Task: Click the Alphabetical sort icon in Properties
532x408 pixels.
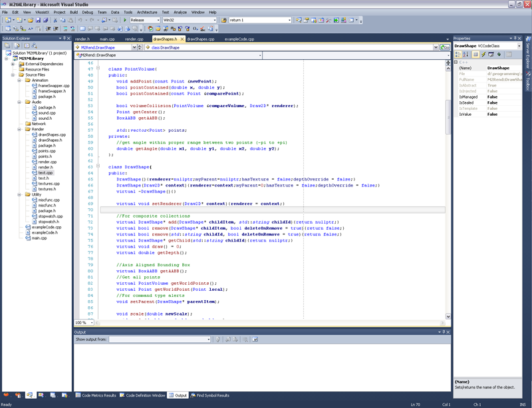Action: (467, 55)
